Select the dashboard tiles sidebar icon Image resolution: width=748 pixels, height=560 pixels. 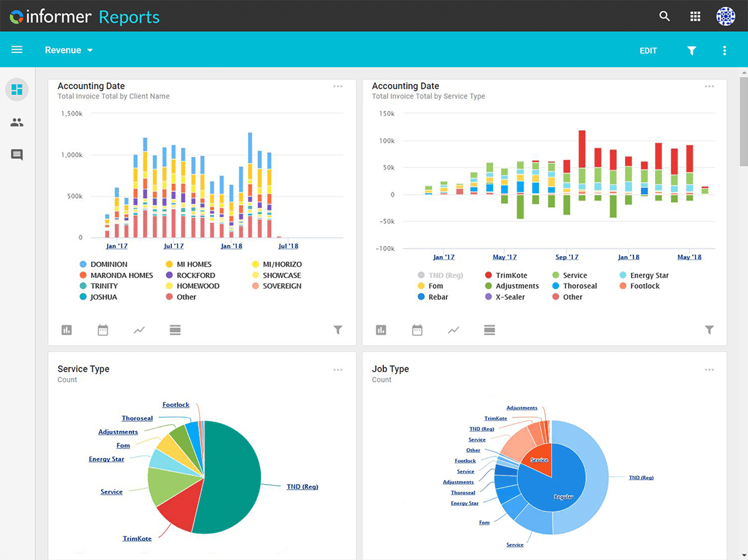click(17, 89)
